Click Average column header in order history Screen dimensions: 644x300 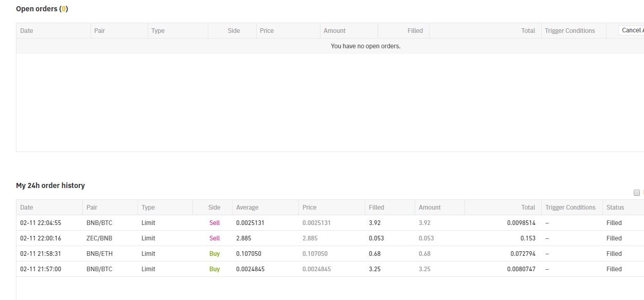pos(247,208)
